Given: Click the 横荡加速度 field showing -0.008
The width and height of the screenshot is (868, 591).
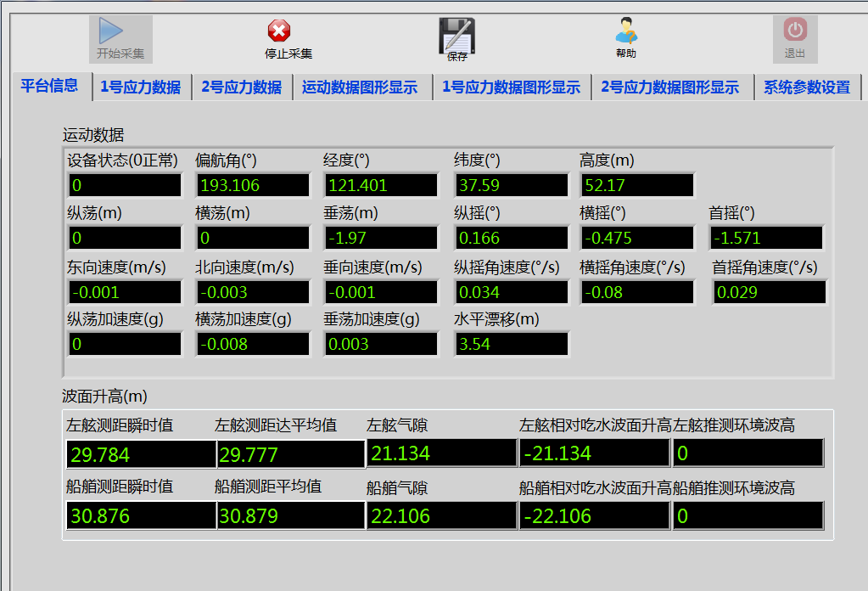Looking at the screenshot, I should (x=253, y=344).
